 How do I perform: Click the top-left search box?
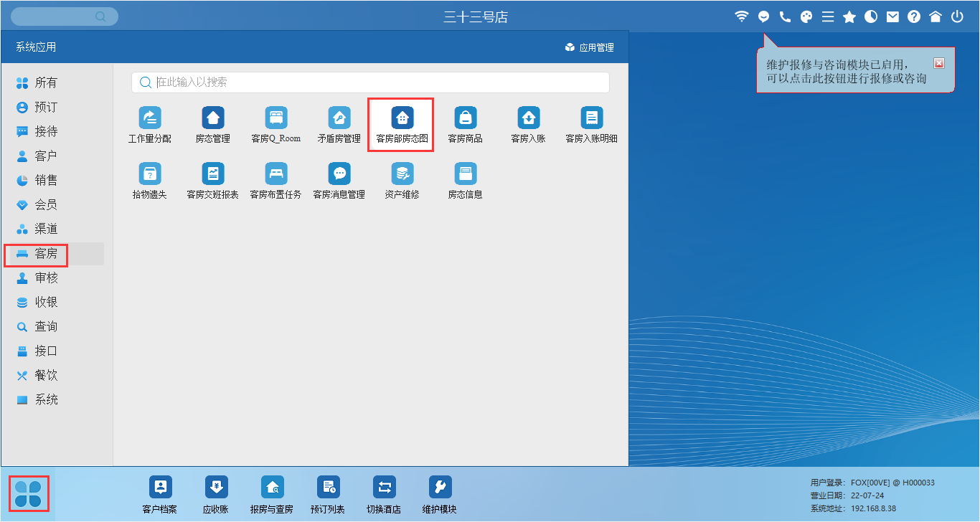tap(65, 16)
